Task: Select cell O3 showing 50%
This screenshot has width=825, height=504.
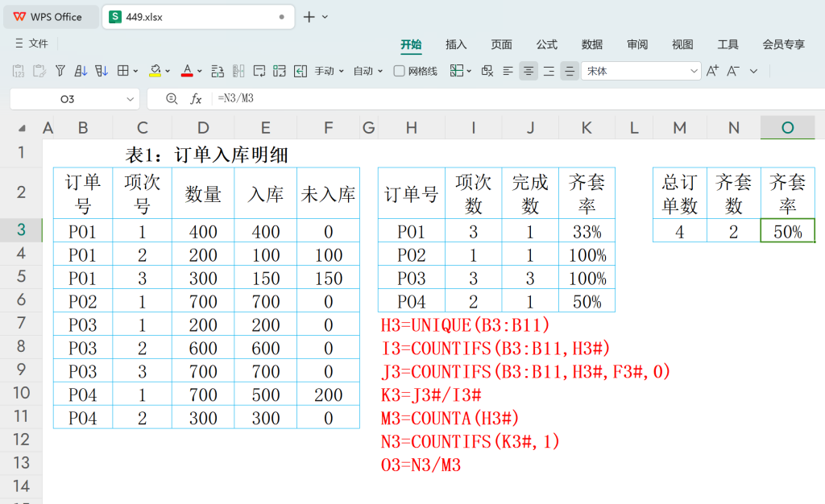Action: tap(787, 231)
